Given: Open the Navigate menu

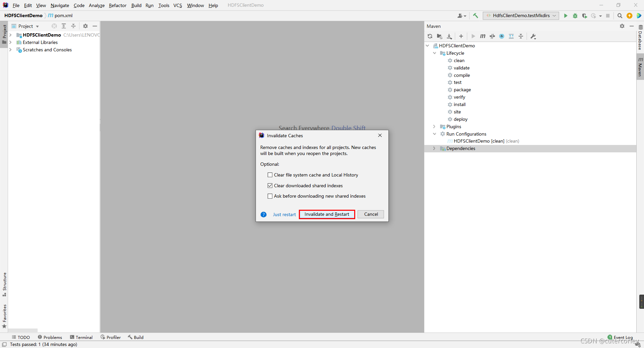Looking at the screenshot, I should tap(60, 5).
